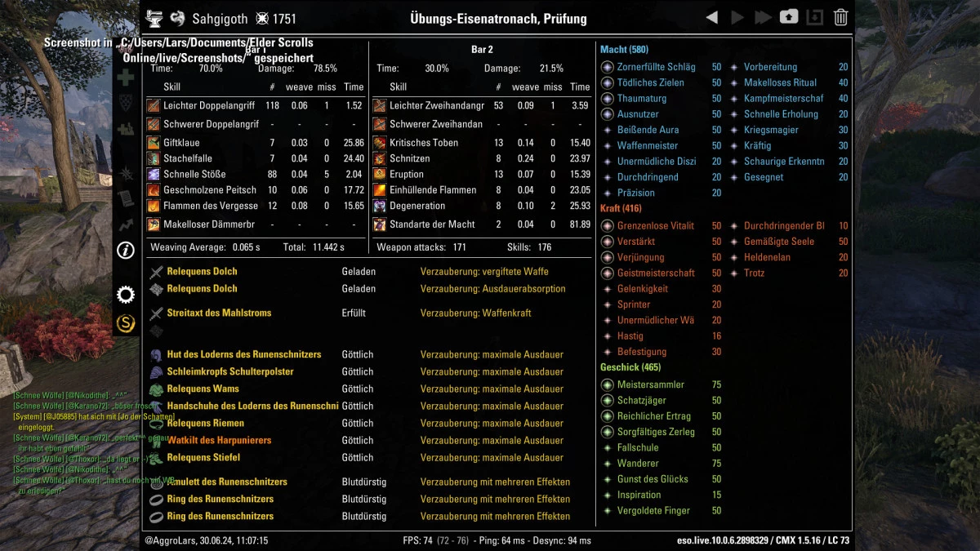Image resolution: width=980 pixels, height=551 pixels.
Task: Click enchantment text 'Verzauberung: vergiftete Waffe'
Action: [484, 272]
